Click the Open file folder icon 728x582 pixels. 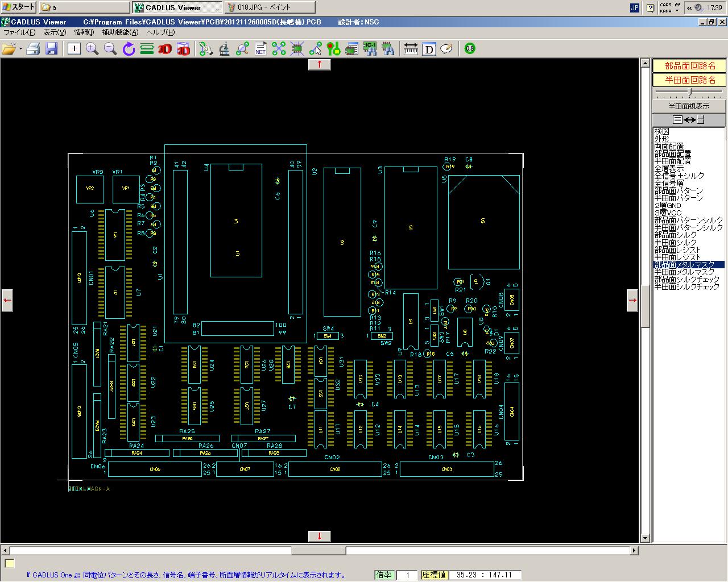tap(9, 49)
